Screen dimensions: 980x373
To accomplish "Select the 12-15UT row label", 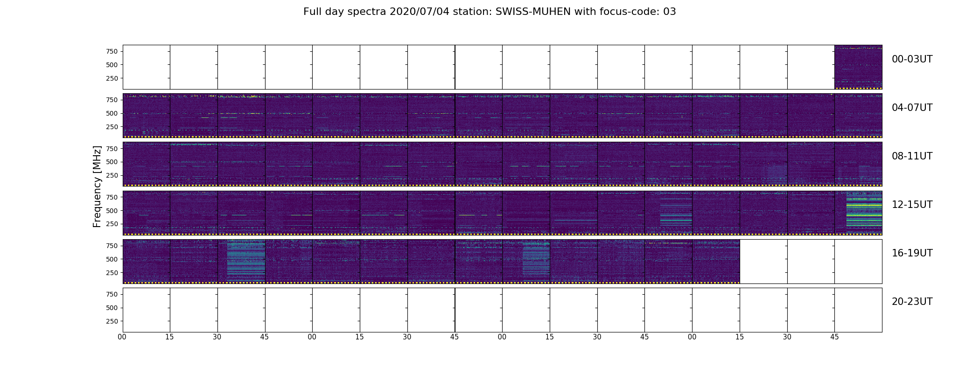I will tap(912, 205).
